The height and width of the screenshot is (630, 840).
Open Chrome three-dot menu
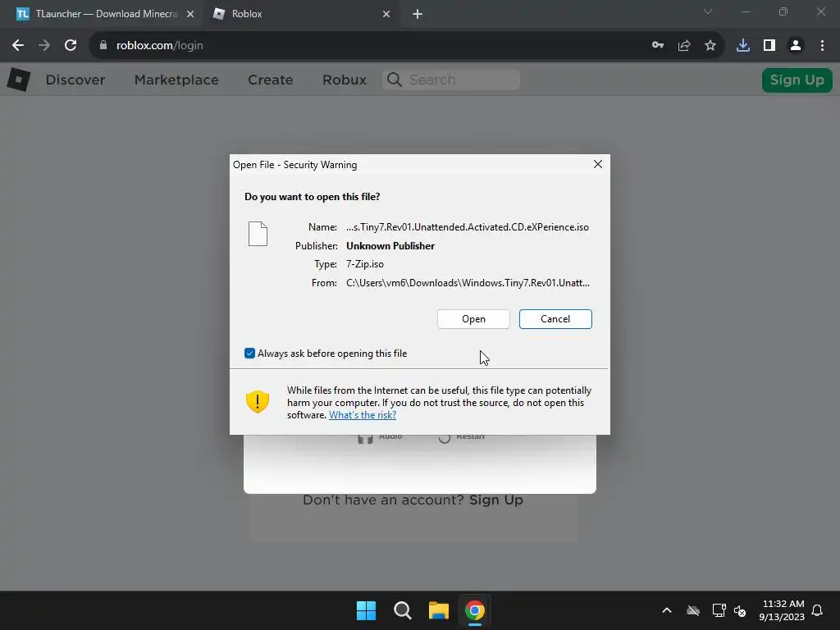click(822, 46)
